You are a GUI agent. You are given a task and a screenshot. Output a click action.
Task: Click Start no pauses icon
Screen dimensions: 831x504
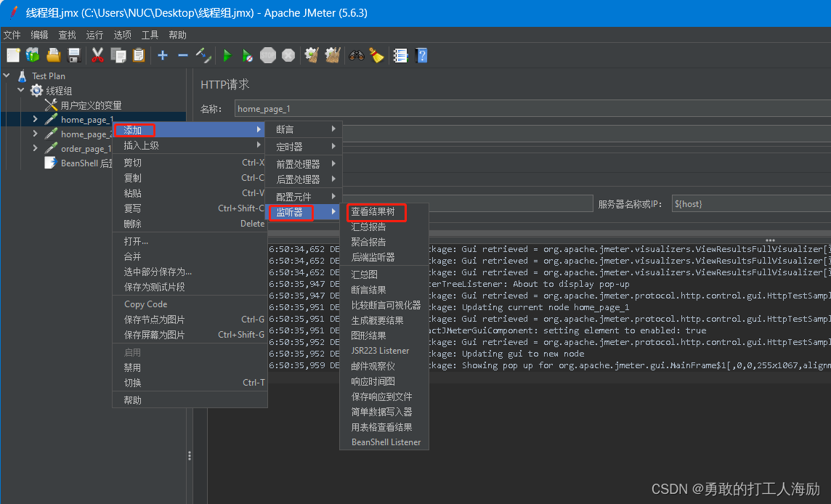point(248,55)
